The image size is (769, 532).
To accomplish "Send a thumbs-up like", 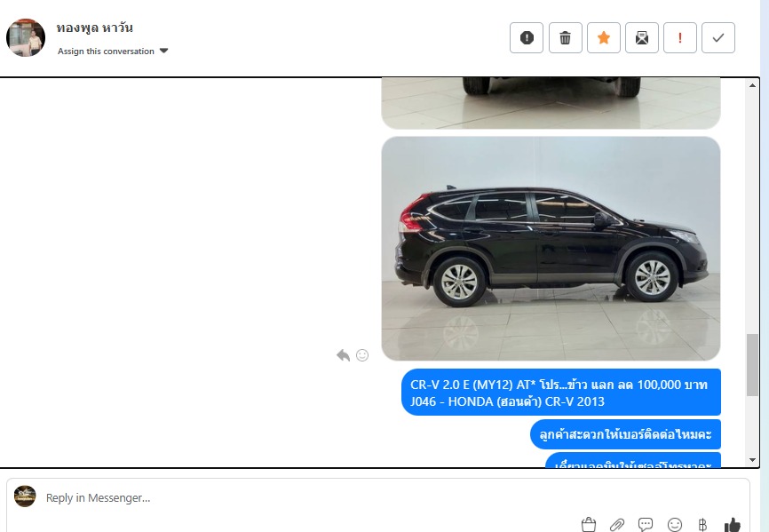I will pyautogui.click(x=733, y=525).
